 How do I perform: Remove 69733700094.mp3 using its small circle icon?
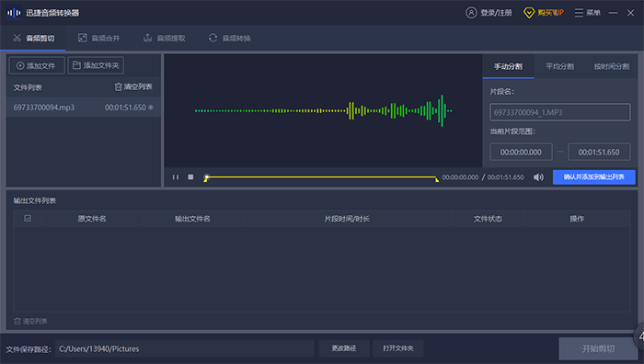point(151,108)
